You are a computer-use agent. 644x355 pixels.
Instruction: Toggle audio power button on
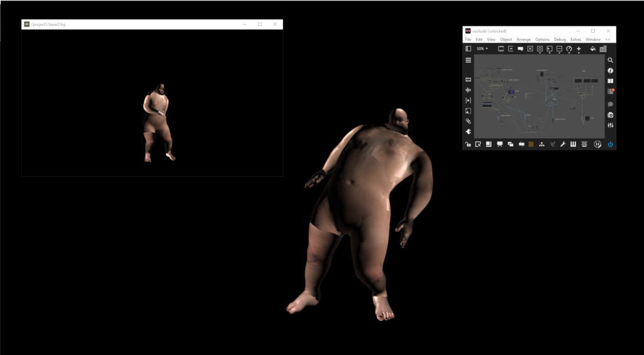point(610,144)
